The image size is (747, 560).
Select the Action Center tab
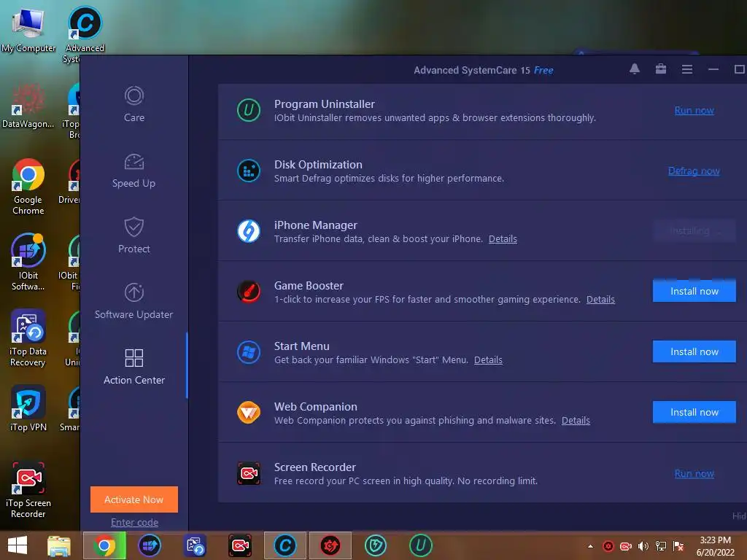tap(134, 367)
